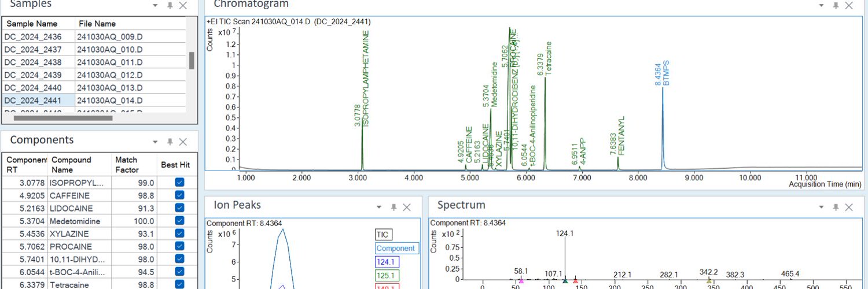
Task: Open the Spectrum panel options dropdown
Action: [x=821, y=207]
